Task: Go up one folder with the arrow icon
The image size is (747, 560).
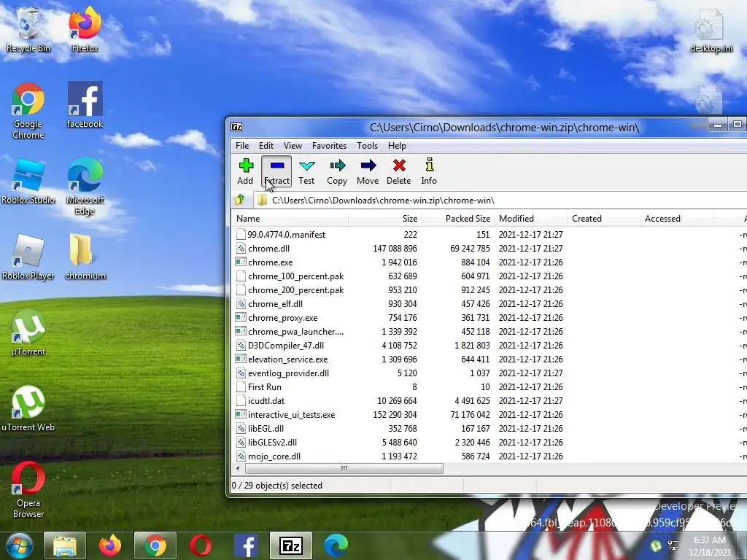Action: click(240, 200)
